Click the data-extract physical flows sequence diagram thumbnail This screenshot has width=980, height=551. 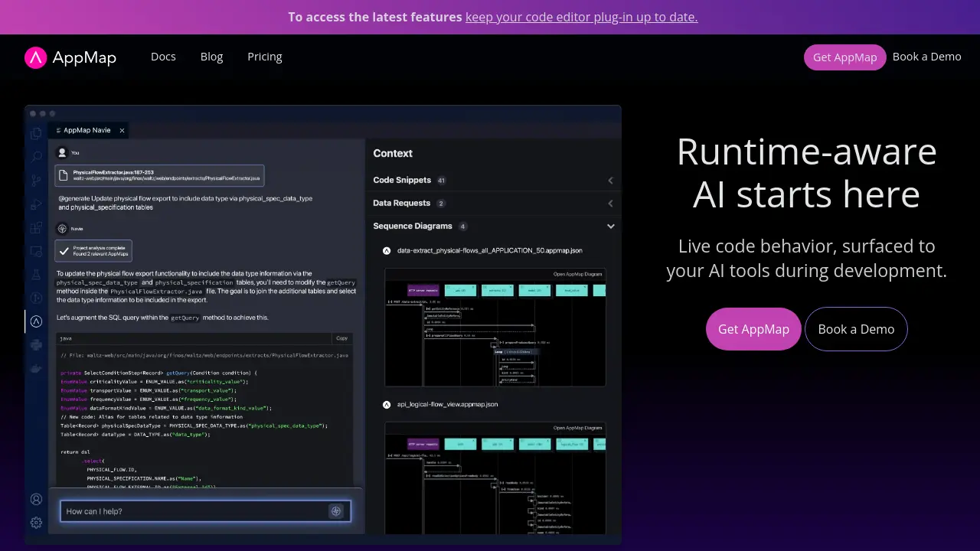coord(495,328)
